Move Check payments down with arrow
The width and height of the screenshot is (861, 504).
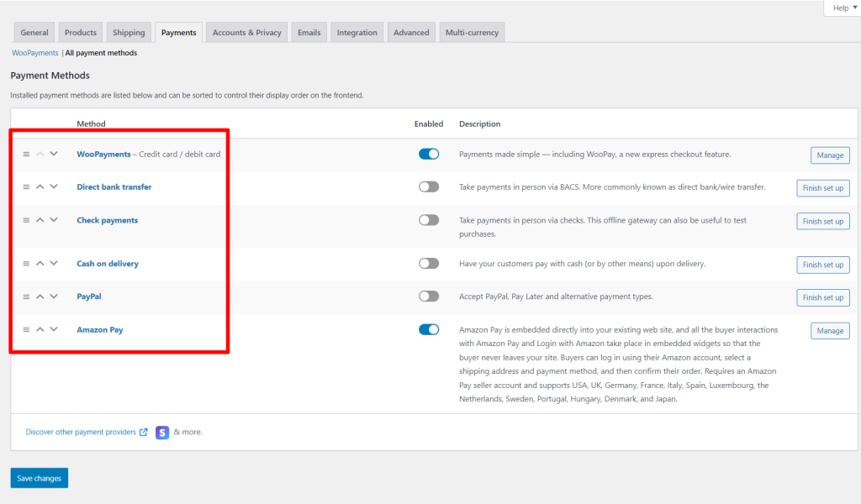pos(54,220)
